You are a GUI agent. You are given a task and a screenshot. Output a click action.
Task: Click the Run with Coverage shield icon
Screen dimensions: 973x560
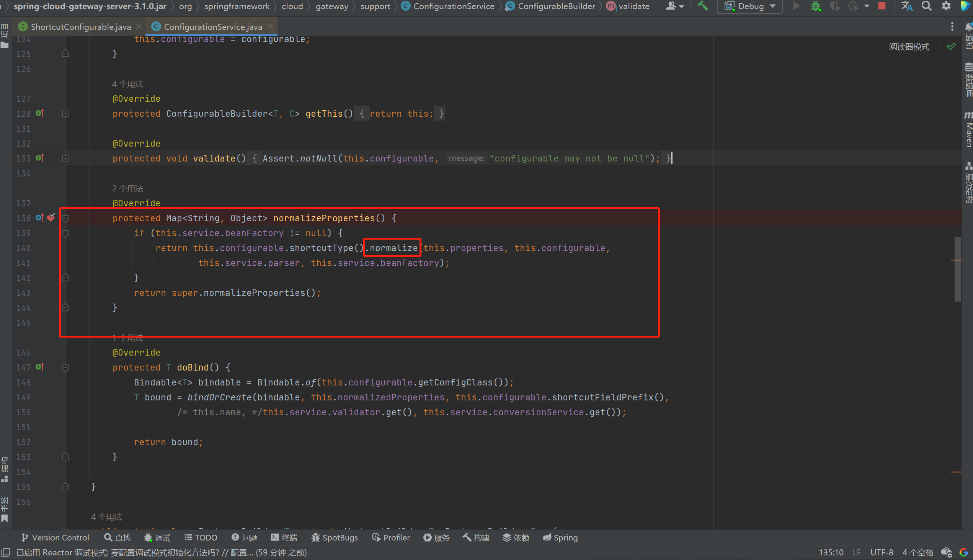pos(834,6)
